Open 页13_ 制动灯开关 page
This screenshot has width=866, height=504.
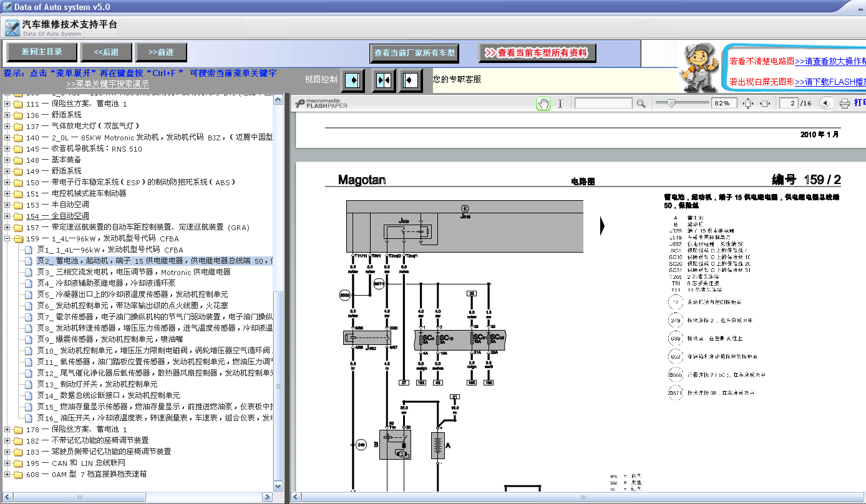coord(97,384)
